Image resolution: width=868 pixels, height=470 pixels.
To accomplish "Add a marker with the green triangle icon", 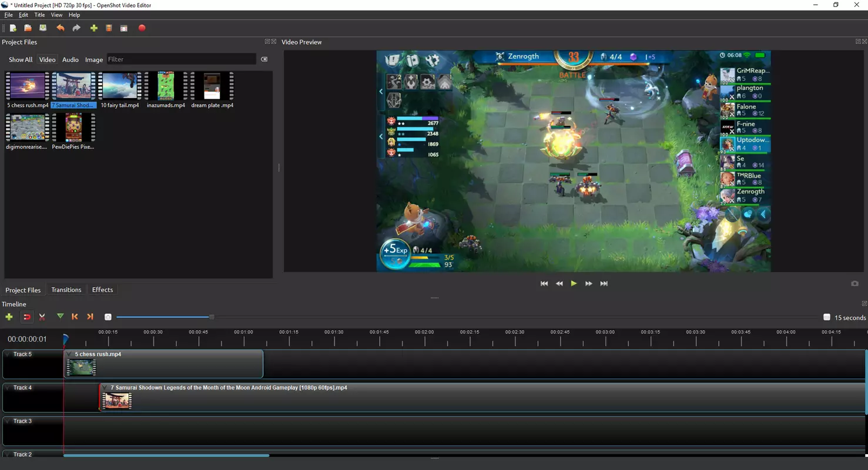I will coord(60,317).
